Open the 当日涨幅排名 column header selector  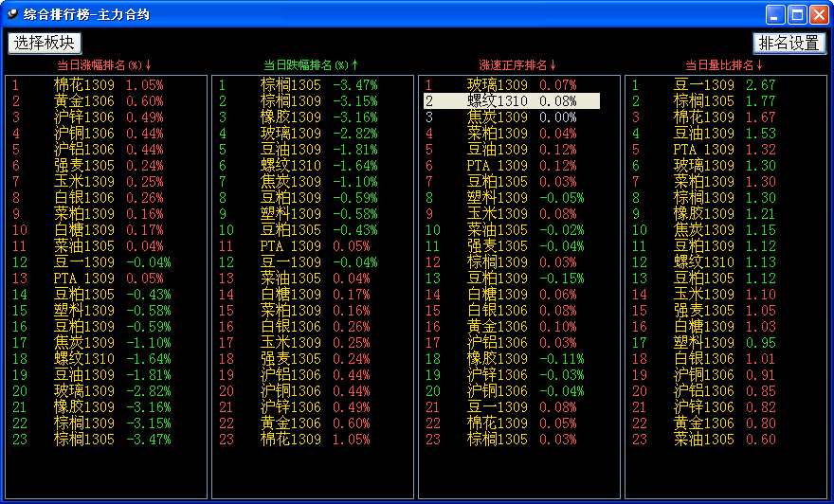(104, 65)
